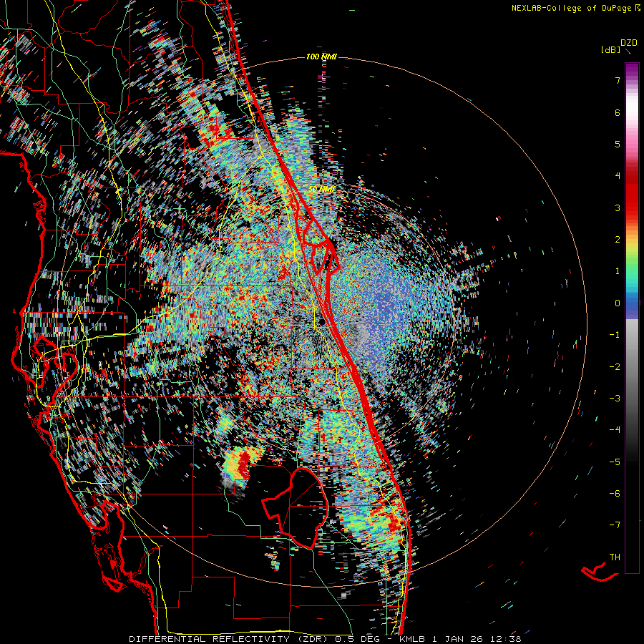Select the "0" tick label on scale

pyautogui.click(x=618, y=303)
